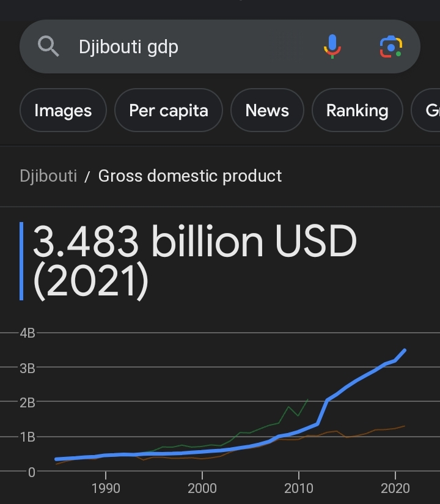The width and height of the screenshot is (440, 504).
Task: Click the 1990 label on the x-axis
Action: [106, 488]
